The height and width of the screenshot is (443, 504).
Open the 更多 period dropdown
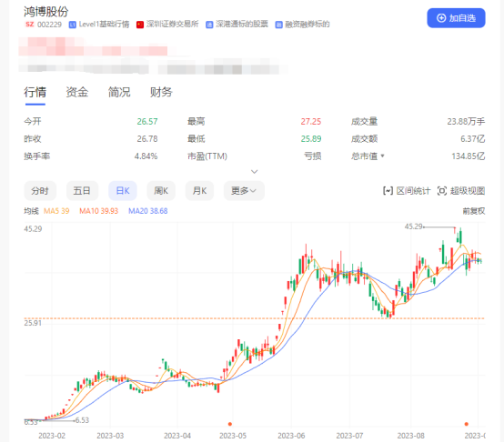[x=244, y=191]
